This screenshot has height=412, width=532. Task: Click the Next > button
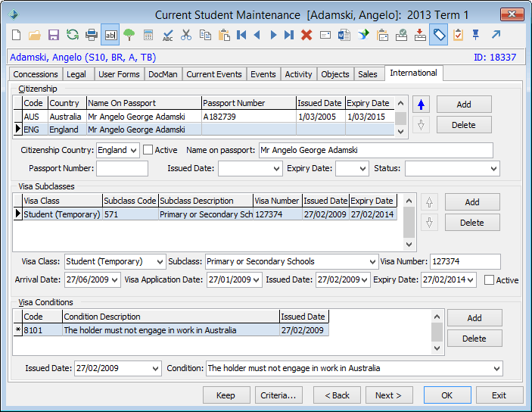point(388,395)
